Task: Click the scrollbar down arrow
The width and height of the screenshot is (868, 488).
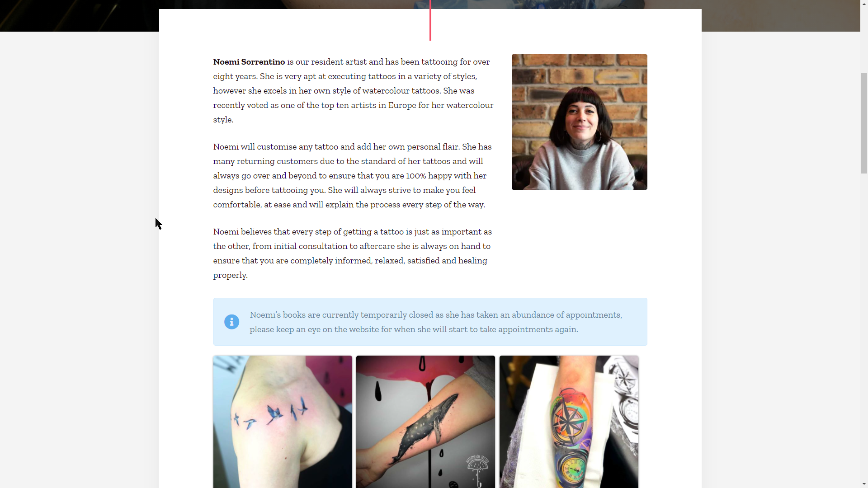Action: [864, 484]
